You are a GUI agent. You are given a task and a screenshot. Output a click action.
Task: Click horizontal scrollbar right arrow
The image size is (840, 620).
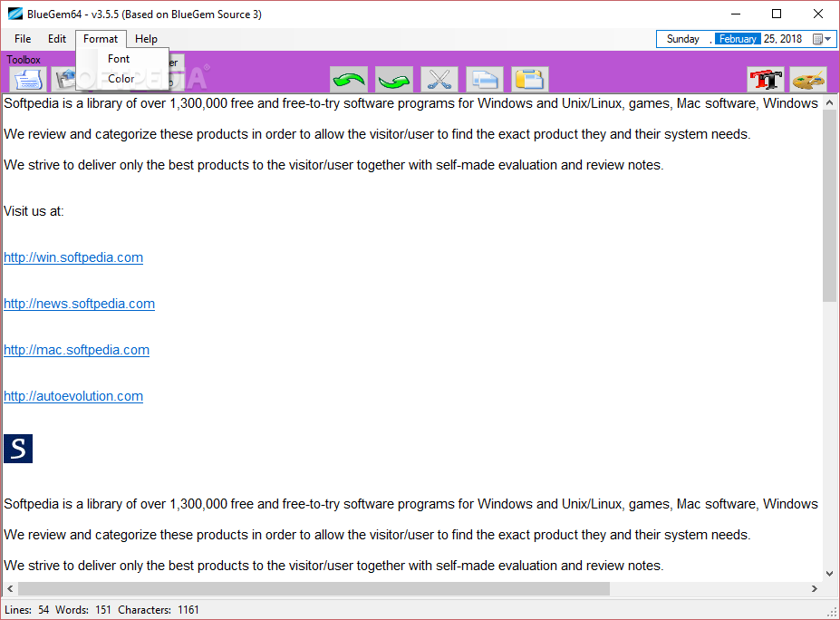[x=815, y=588]
